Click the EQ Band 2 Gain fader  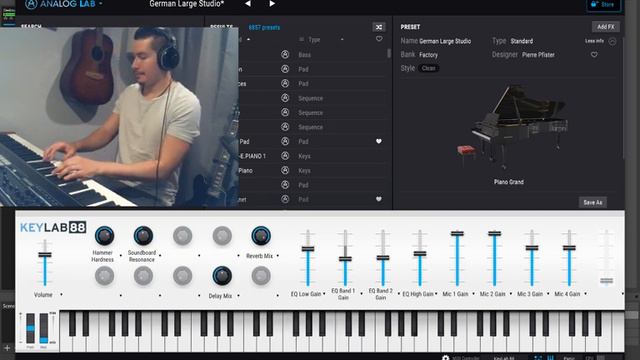pyautogui.click(x=383, y=258)
